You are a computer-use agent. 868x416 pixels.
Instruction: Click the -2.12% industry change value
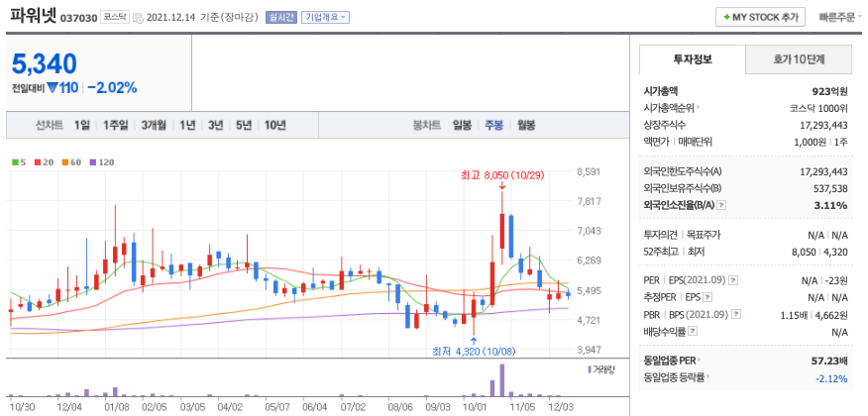pyautogui.click(x=831, y=378)
